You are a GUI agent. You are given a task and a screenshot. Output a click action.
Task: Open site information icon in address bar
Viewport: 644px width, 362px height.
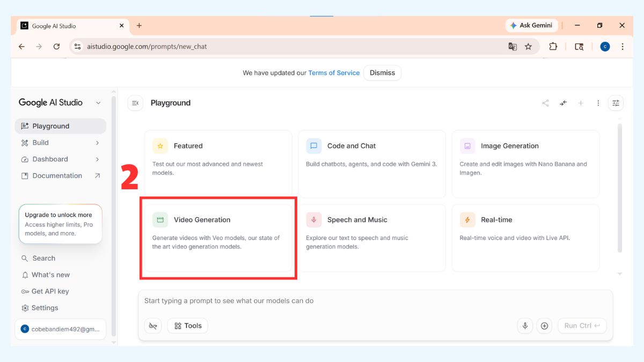click(78, 47)
